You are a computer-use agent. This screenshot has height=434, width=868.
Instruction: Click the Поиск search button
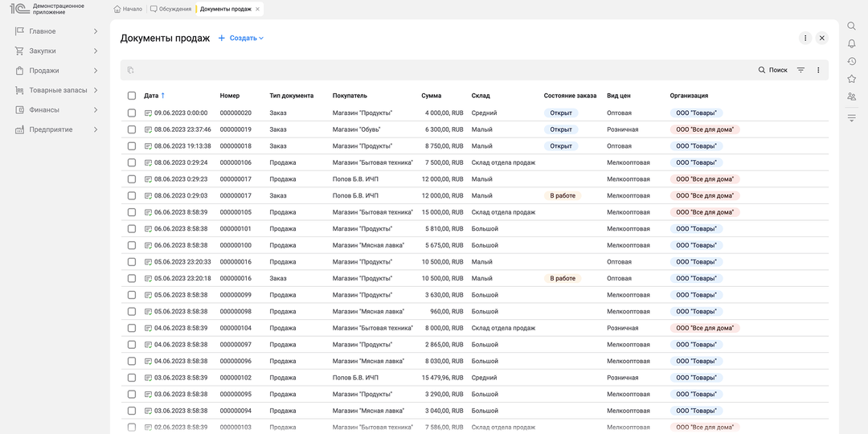(773, 70)
